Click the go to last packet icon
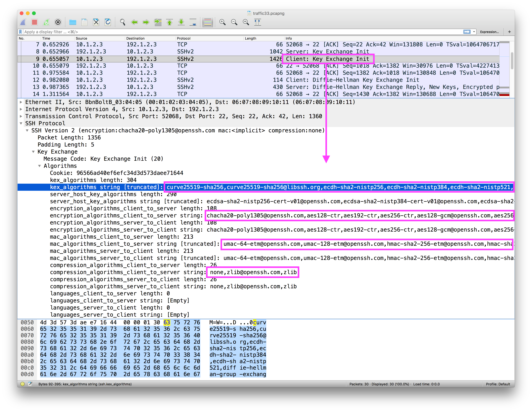Screen dimensions: 532x412 [181, 22]
